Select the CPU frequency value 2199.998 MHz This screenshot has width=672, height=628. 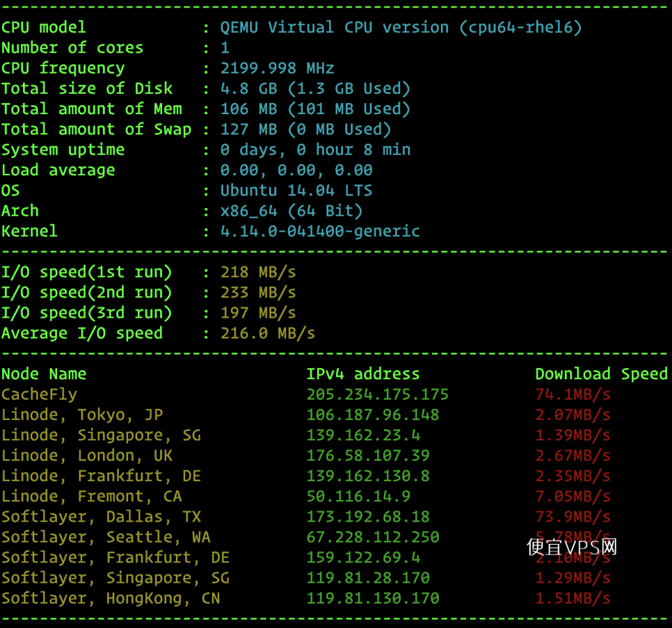click(277, 68)
